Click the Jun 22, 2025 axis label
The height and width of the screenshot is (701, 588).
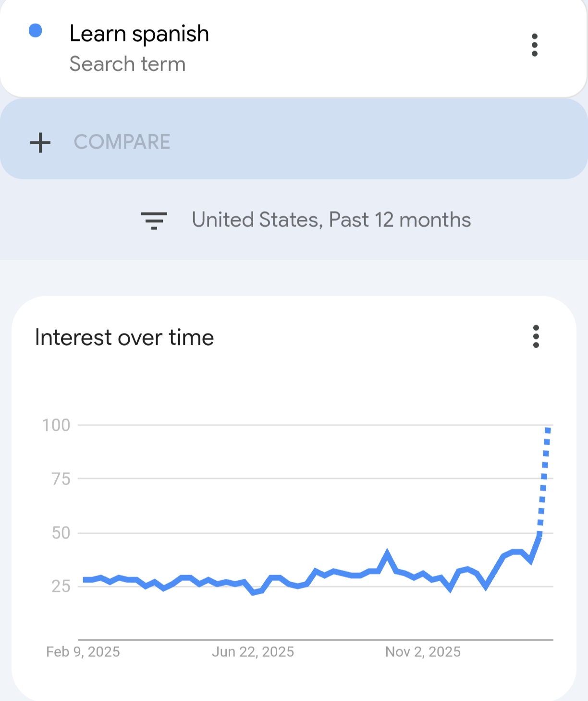point(253,652)
